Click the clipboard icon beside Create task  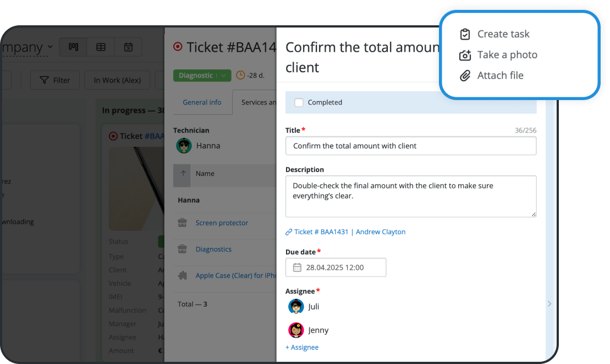465,34
